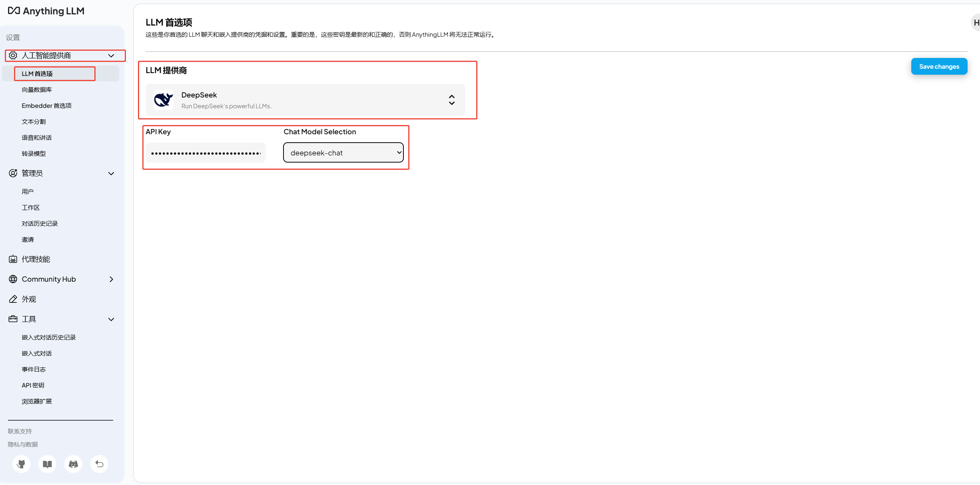This screenshot has width=980, height=485.
Task: Collapse the 管理员 section chevron
Action: click(x=112, y=173)
